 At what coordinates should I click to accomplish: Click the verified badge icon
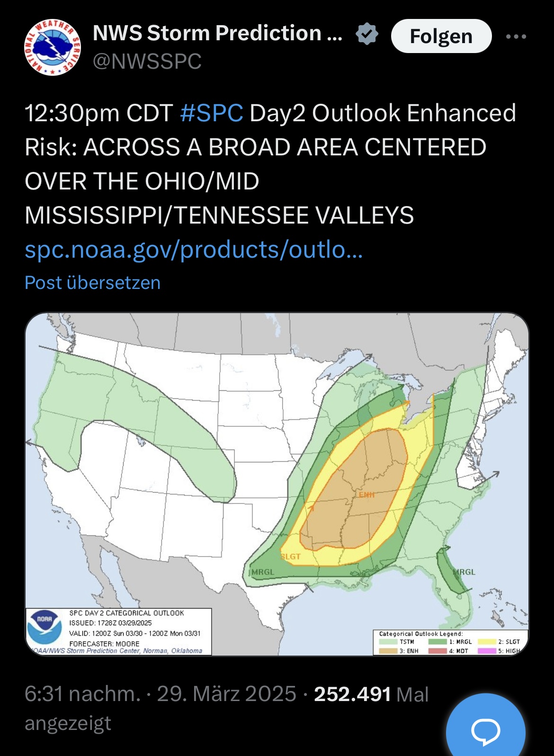(x=367, y=34)
